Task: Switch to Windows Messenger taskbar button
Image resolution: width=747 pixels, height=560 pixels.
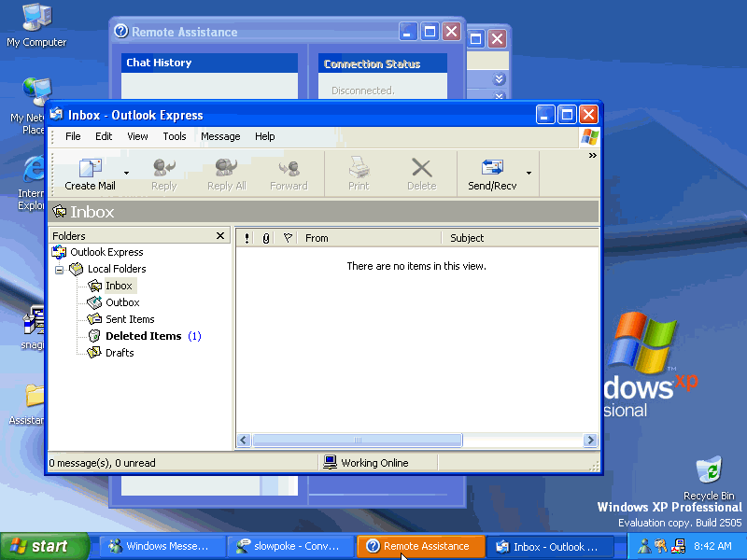Action: click(162, 546)
